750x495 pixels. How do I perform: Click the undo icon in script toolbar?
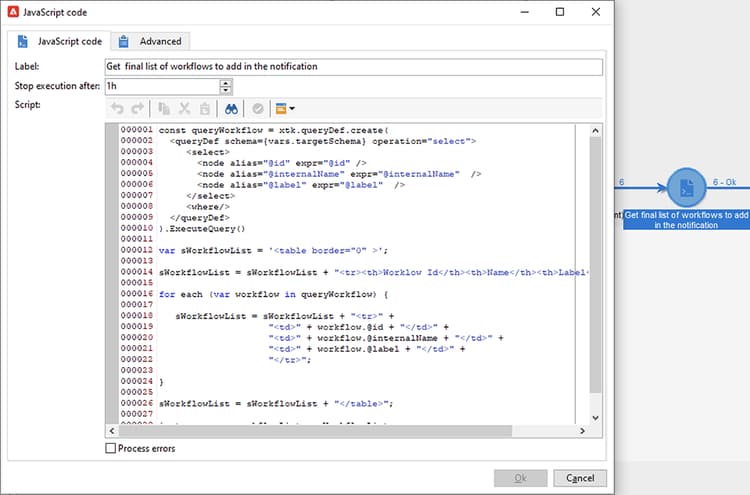[116, 108]
